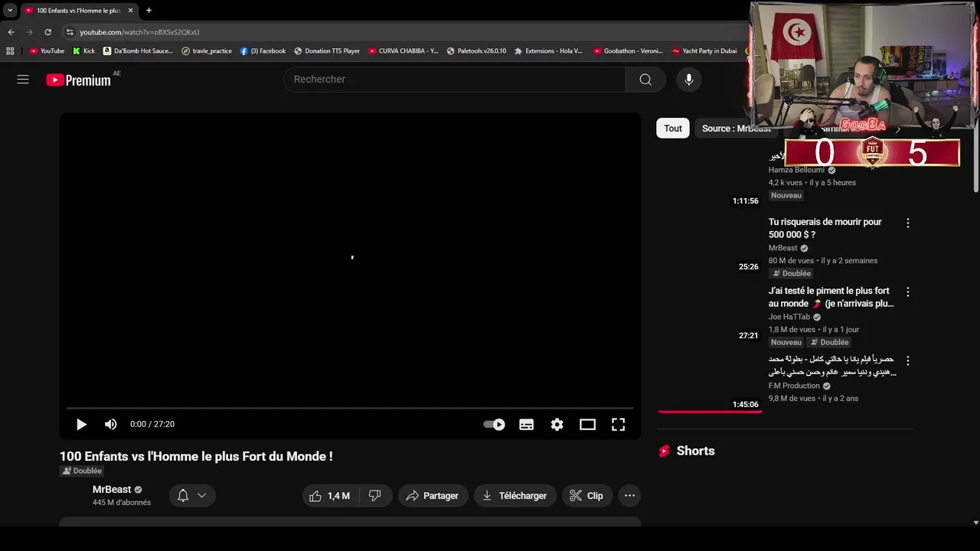The height and width of the screenshot is (551, 980).
Task: Open the Paletools v26.0.10 bookmark
Action: 476,51
